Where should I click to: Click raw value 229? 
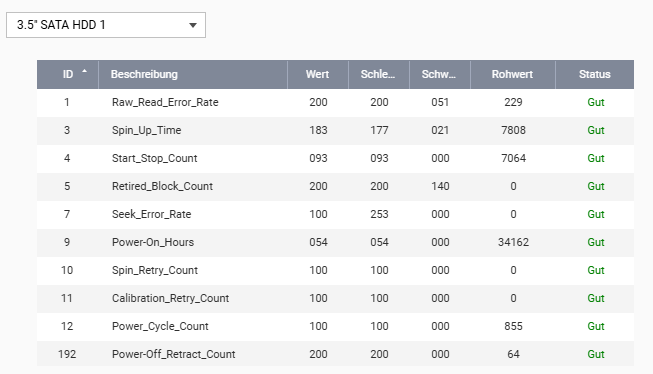(513, 102)
